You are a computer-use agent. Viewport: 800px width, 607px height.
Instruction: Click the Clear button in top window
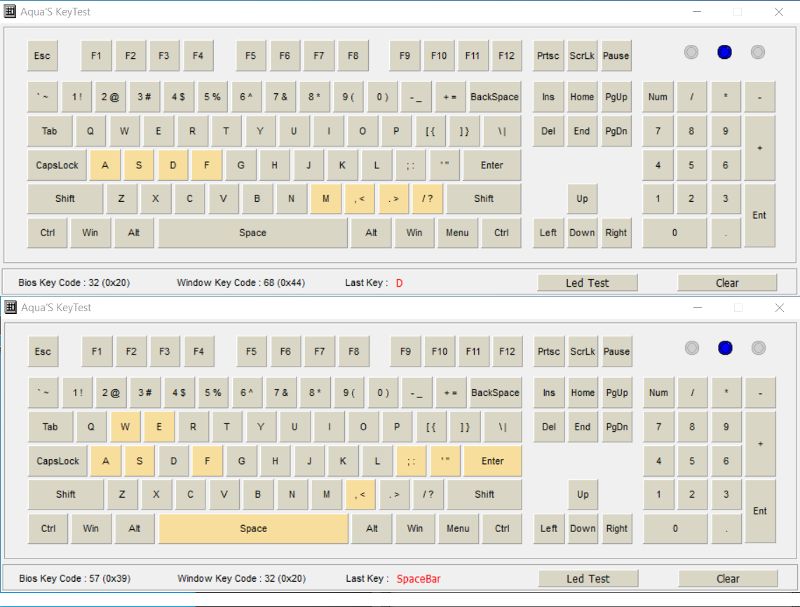coord(727,283)
